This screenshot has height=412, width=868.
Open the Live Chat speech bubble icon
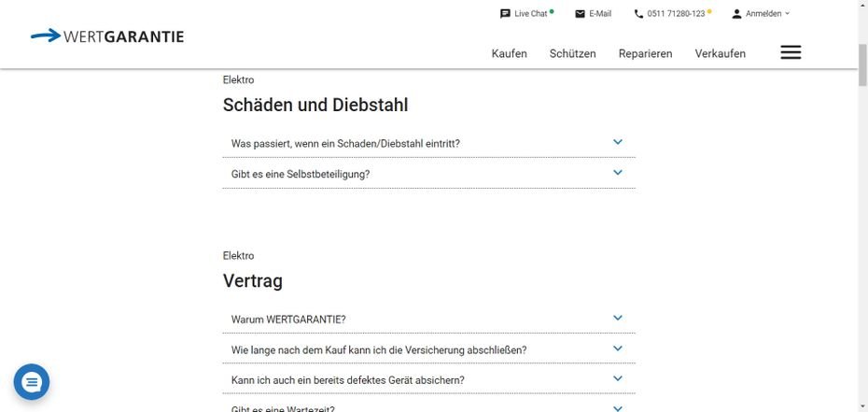505,14
